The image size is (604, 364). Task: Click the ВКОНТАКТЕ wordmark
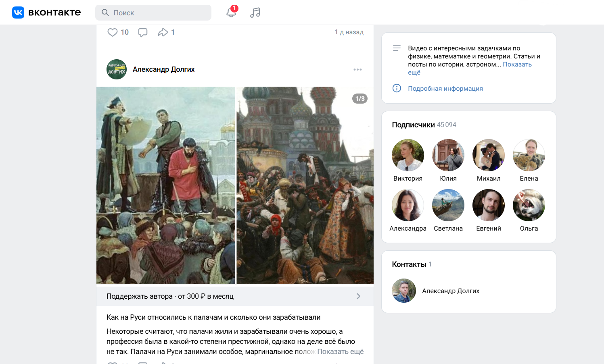[54, 12]
